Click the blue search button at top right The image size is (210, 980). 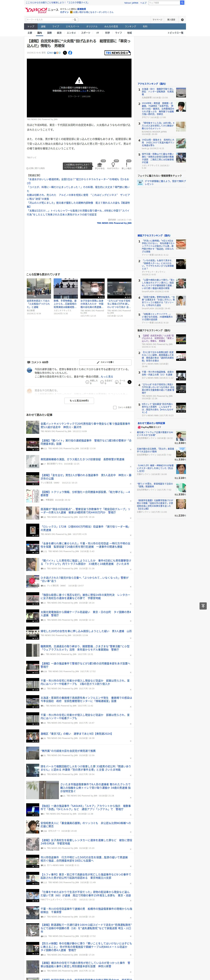[x=182, y=3]
